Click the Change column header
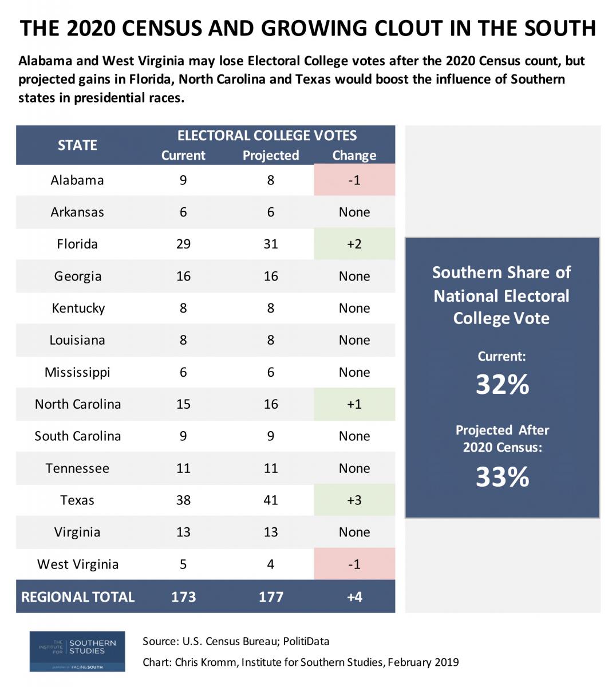 [354, 156]
